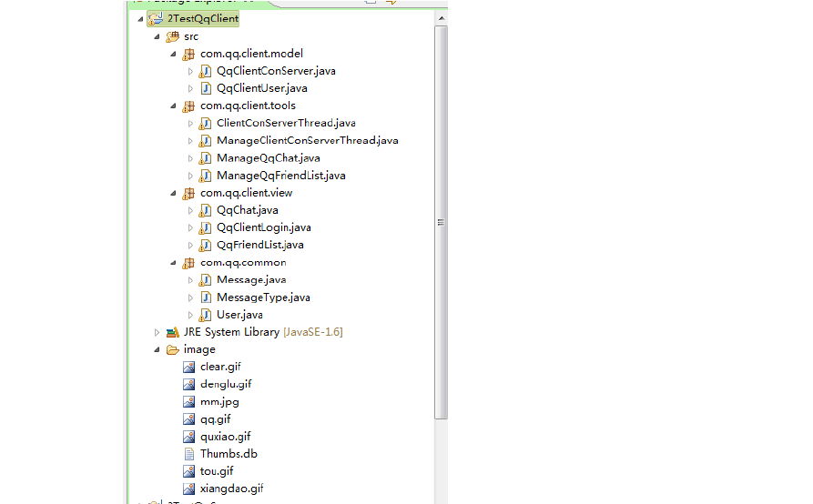The width and height of the screenshot is (813, 504).
Task: Select the tou.gif file name
Action: pos(217,471)
